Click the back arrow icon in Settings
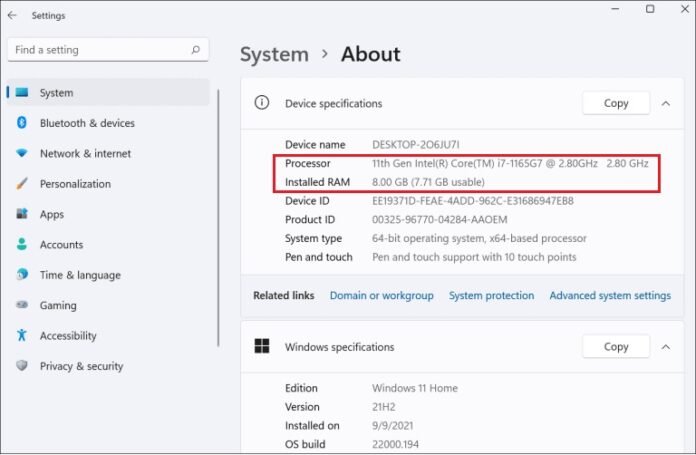Viewport: 696px width, 455px height. pos(12,15)
